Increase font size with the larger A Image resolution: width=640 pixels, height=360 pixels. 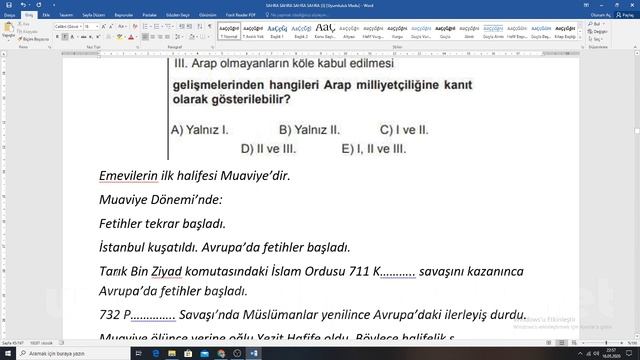[104, 27]
